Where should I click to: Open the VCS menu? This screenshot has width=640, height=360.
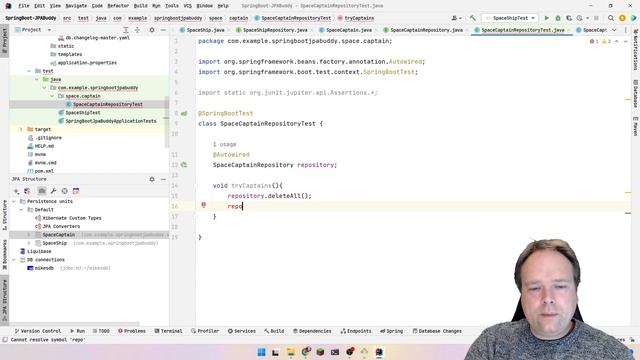pos(188,6)
